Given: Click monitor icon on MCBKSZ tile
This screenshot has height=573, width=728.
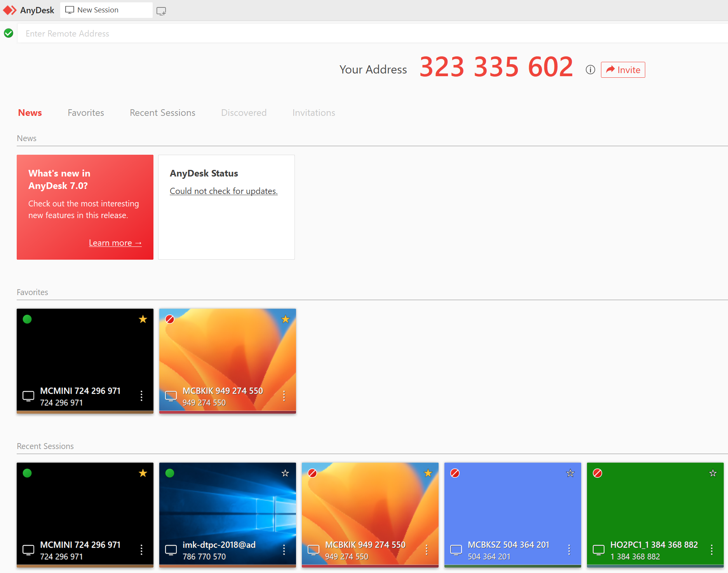Looking at the screenshot, I should point(456,550).
